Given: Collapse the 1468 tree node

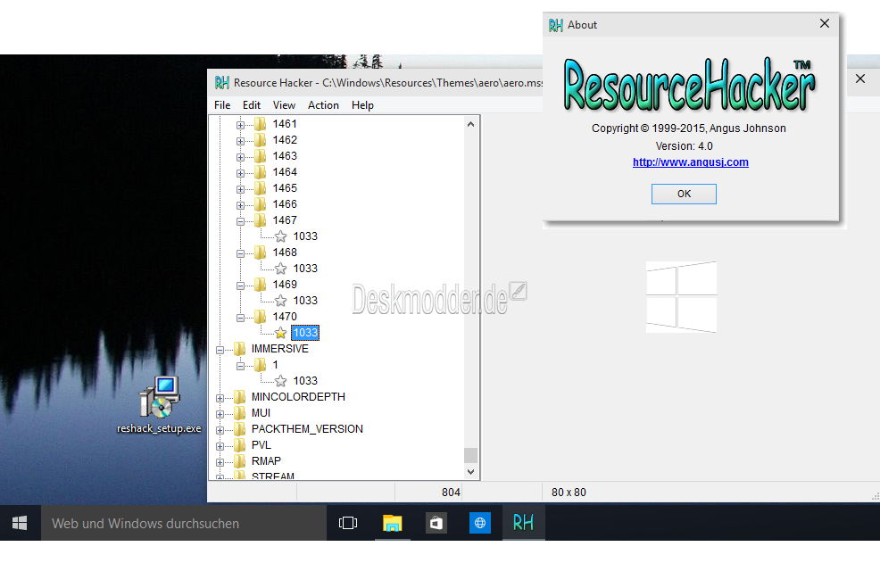Looking at the screenshot, I should pyautogui.click(x=240, y=253).
